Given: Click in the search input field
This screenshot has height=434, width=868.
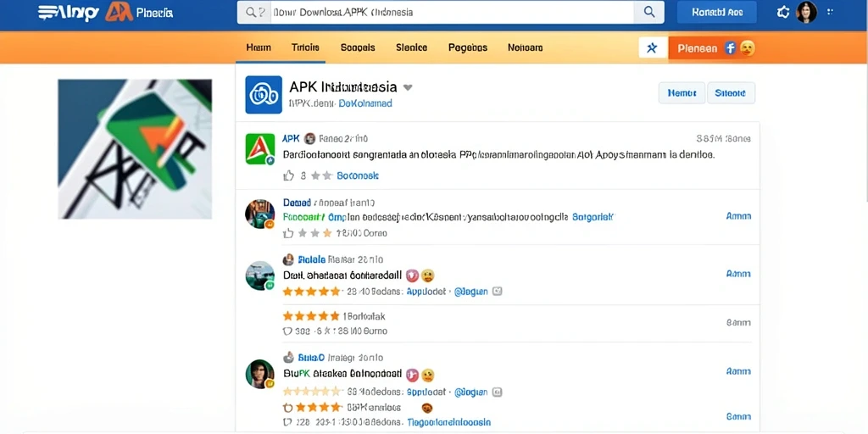Looking at the screenshot, I should (x=452, y=12).
